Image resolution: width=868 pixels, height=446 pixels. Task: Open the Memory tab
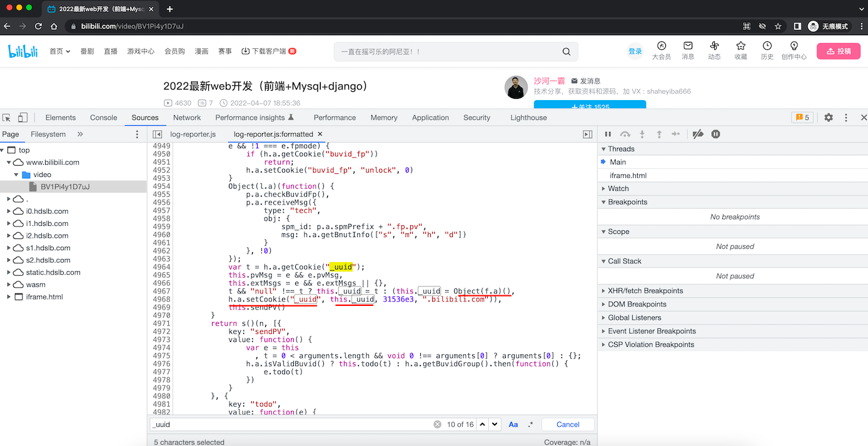click(384, 118)
